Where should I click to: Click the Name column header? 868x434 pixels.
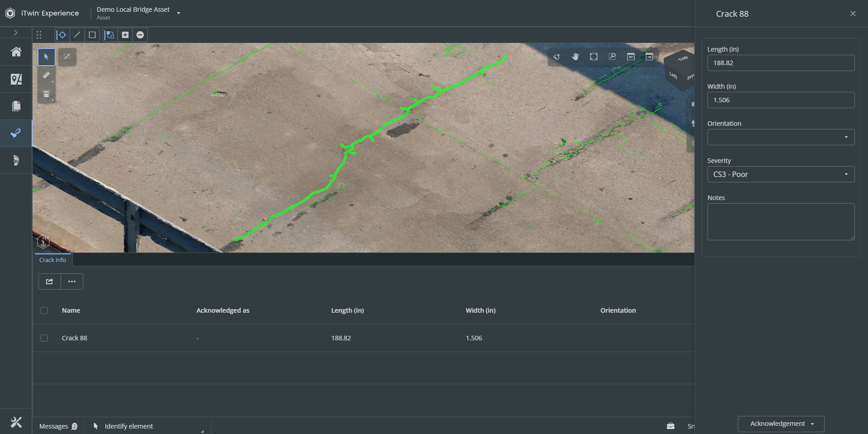(x=71, y=310)
